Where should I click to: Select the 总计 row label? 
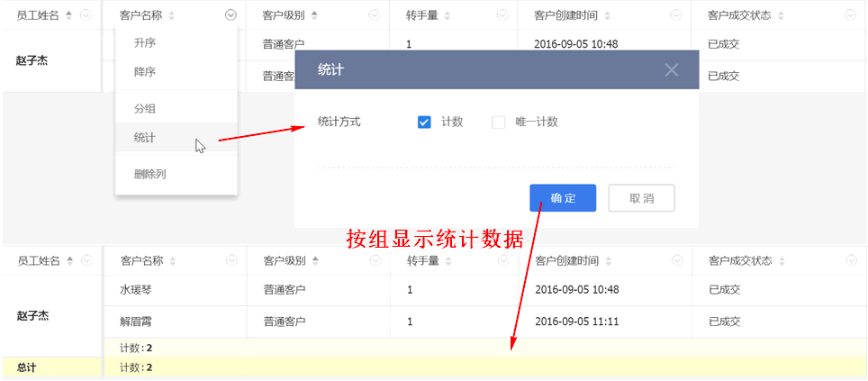[27, 367]
